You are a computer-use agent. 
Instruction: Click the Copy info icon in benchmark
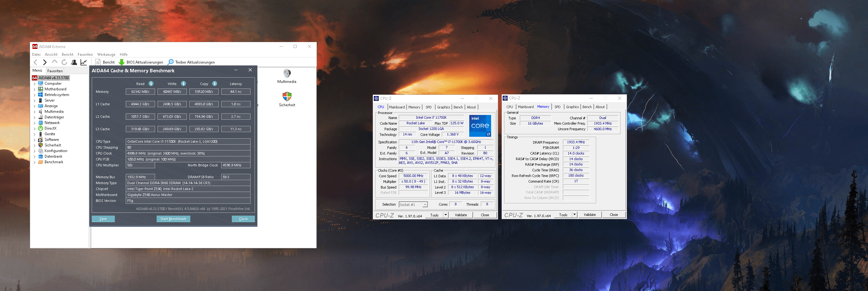(215, 83)
